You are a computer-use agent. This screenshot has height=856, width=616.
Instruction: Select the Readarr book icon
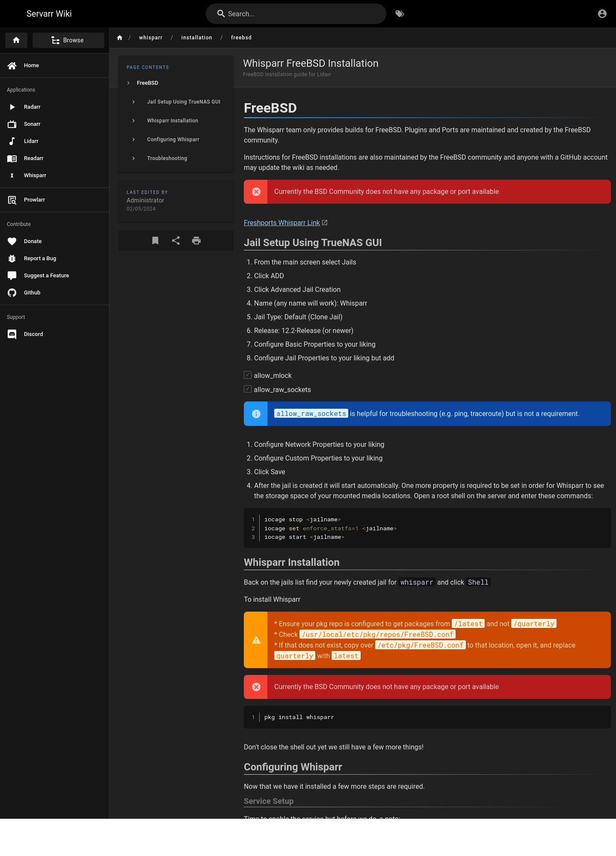(12, 158)
